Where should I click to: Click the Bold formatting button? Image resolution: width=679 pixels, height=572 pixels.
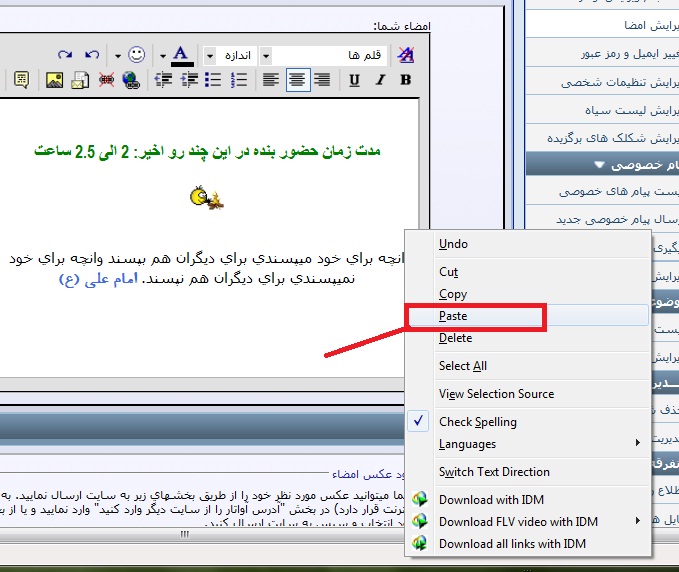(x=405, y=80)
